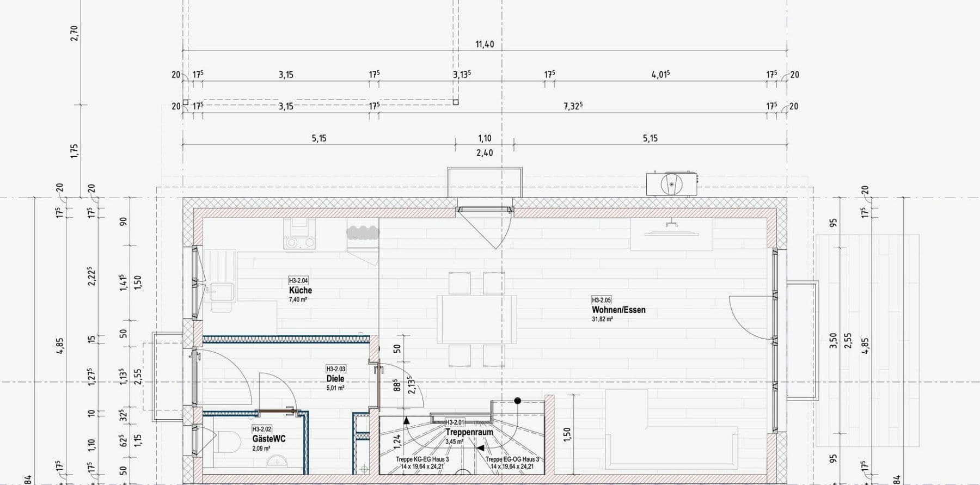Image resolution: width=980 pixels, height=485 pixels.
Task: Click the H3-2.05 room tag
Action: (x=602, y=300)
